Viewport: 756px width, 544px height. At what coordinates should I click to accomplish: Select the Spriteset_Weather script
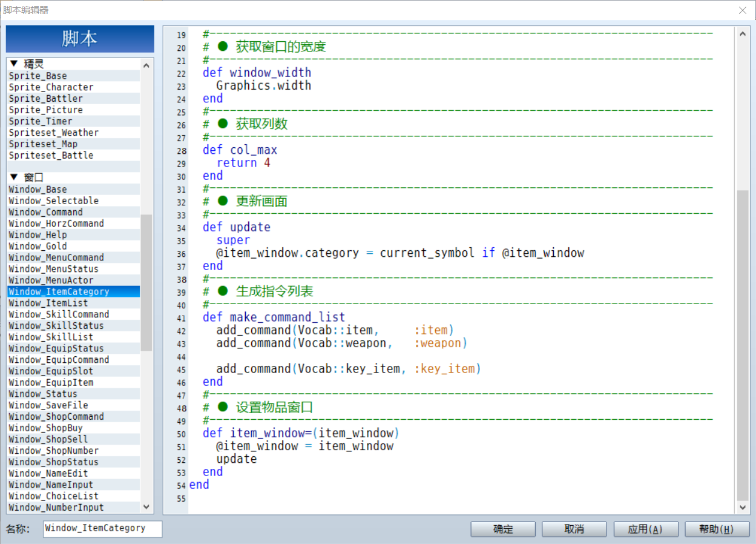[74, 133]
